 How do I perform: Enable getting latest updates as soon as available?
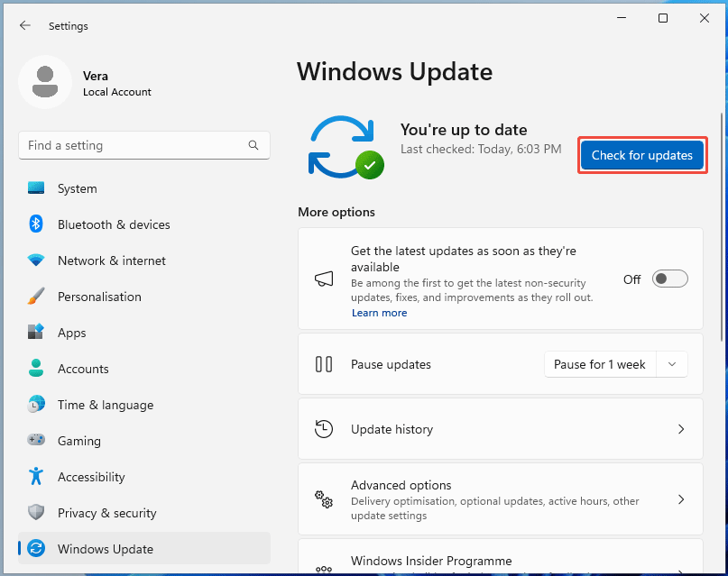pyautogui.click(x=669, y=278)
